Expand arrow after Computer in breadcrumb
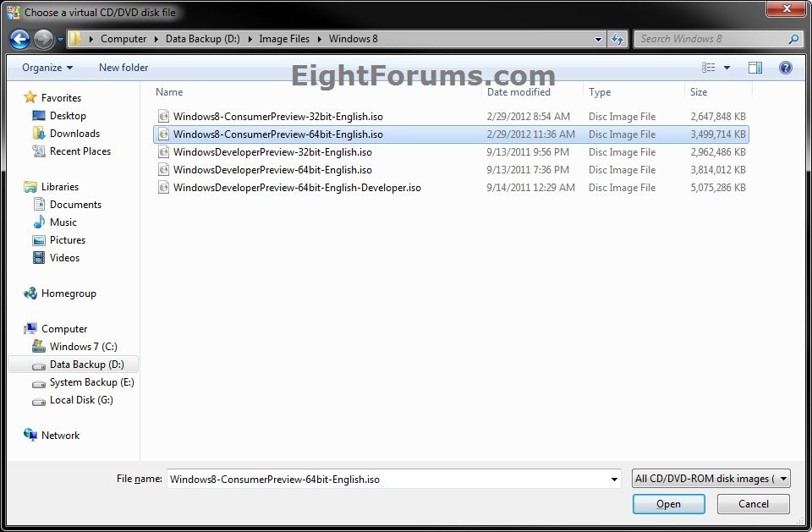 [x=156, y=39]
